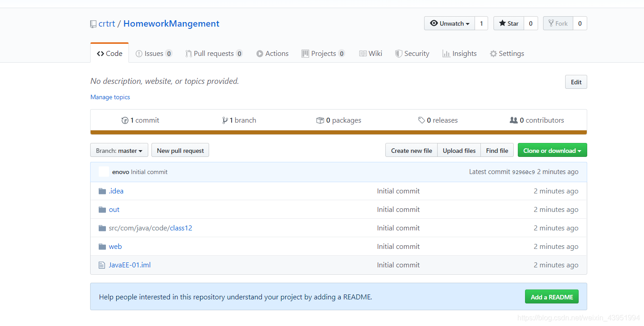
Task: Click the Settings gear icon
Action: [493, 54]
